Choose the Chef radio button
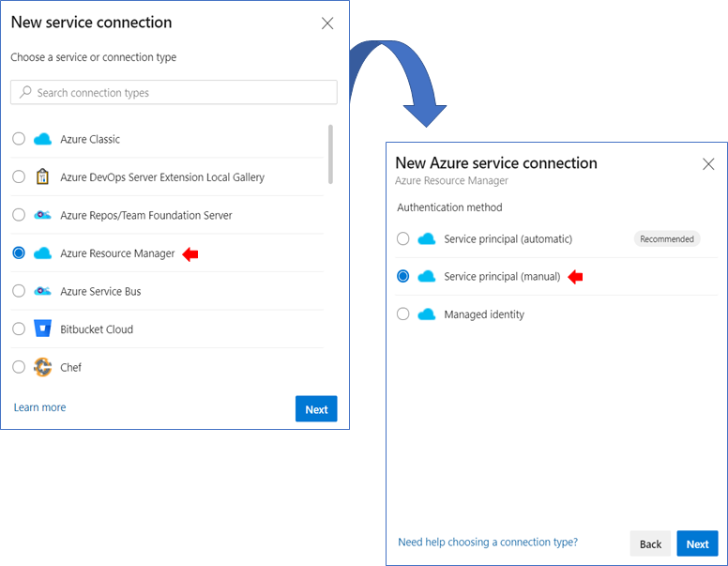Image resolution: width=728 pixels, height=566 pixels. tap(19, 367)
